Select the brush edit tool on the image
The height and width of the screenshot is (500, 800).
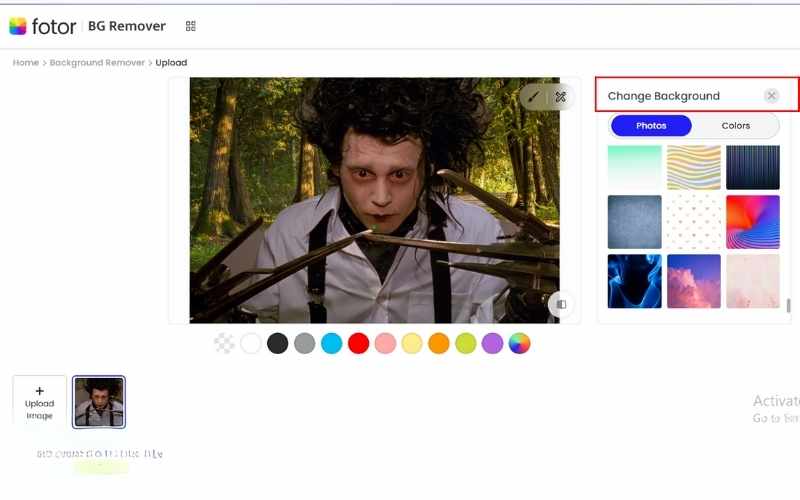[x=534, y=96]
